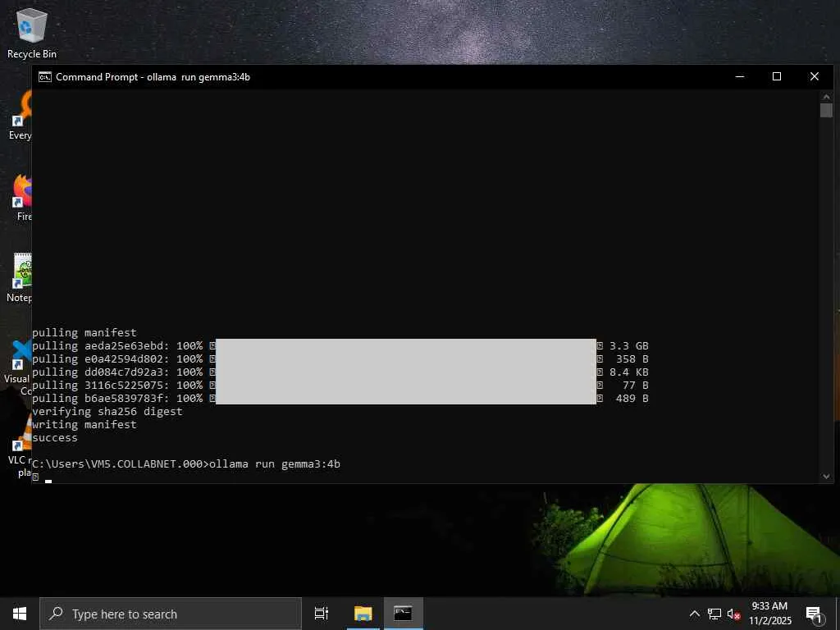
Task: Show hidden system tray icons
Action: tap(694, 614)
